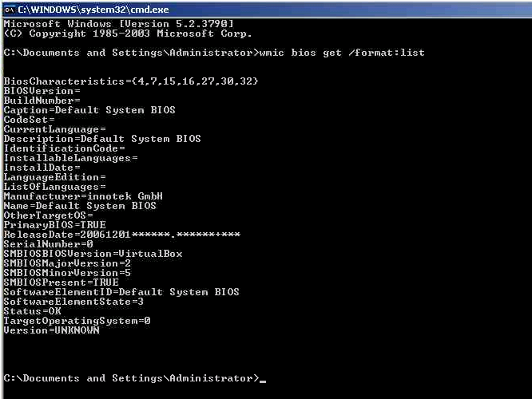Click the Microsoft Windows version header line
The image size is (532, 399).
pyautogui.click(x=119, y=24)
